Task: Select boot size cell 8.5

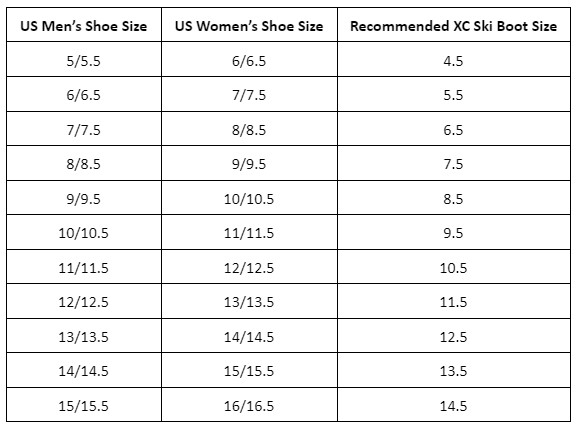Action: (454, 198)
